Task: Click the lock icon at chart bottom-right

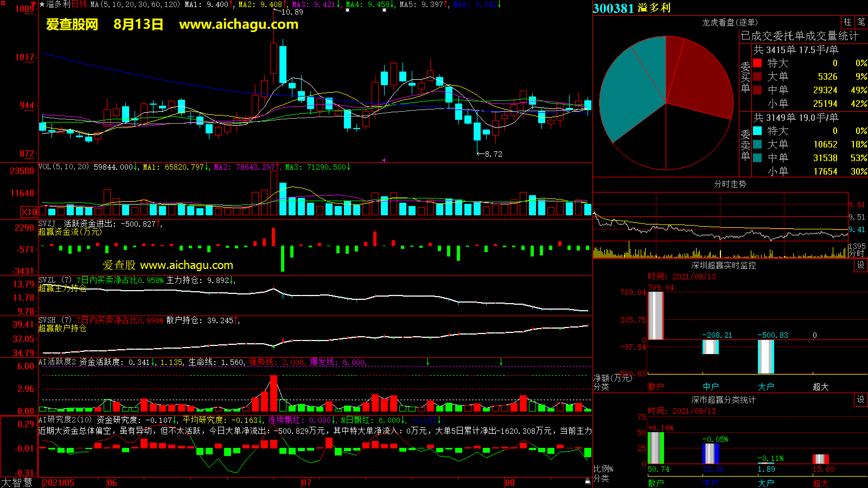Action: [588, 481]
